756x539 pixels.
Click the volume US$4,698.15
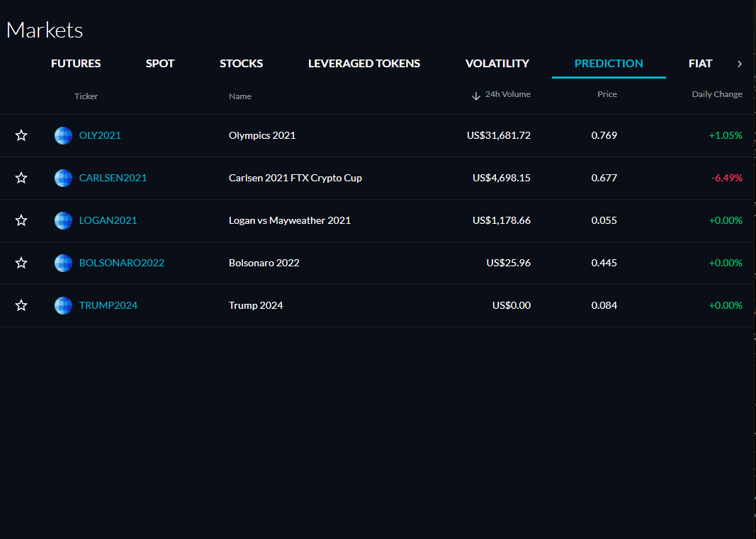point(502,178)
